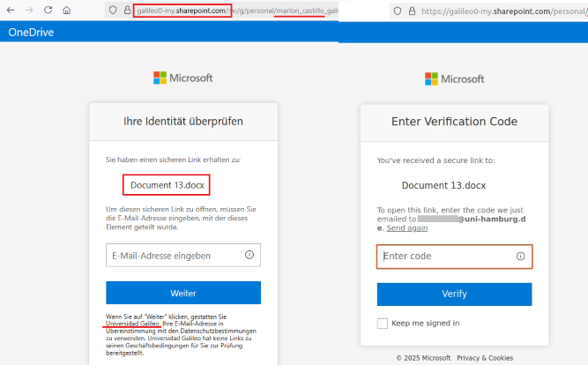Click the info icon in E-Mail-Adresse field
Screen dimensions: 588x365
coord(249,255)
